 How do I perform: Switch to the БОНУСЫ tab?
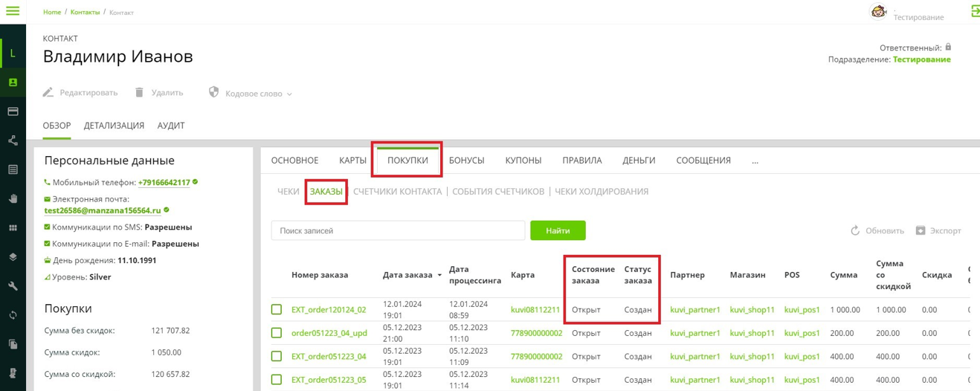pos(466,161)
